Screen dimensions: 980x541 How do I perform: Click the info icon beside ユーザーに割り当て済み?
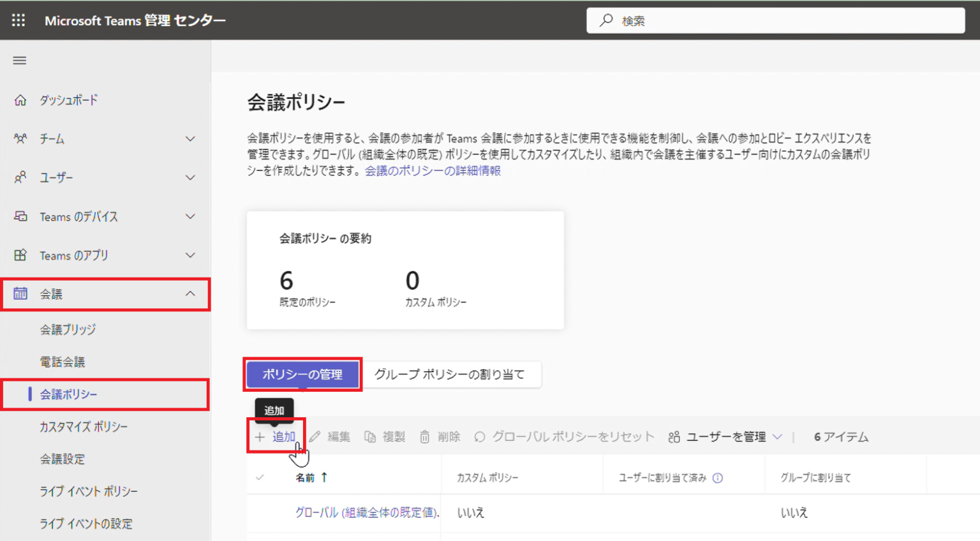pos(719,477)
